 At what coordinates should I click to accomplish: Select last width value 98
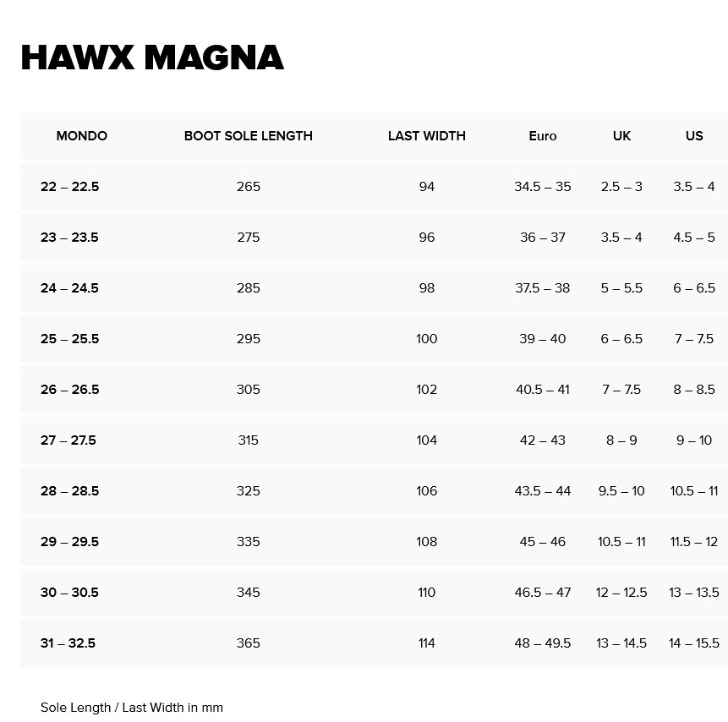tap(427, 288)
